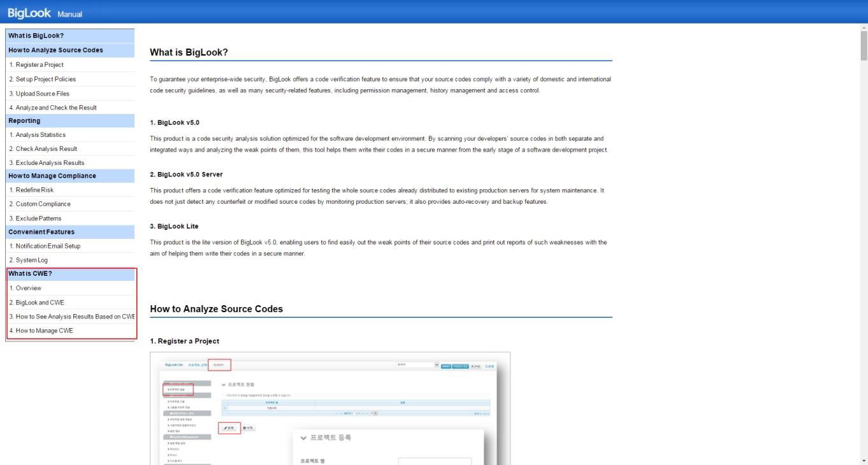Click the 'Manual' label in header
The height and width of the screenshot is (465, 868).
coord(69,14)
